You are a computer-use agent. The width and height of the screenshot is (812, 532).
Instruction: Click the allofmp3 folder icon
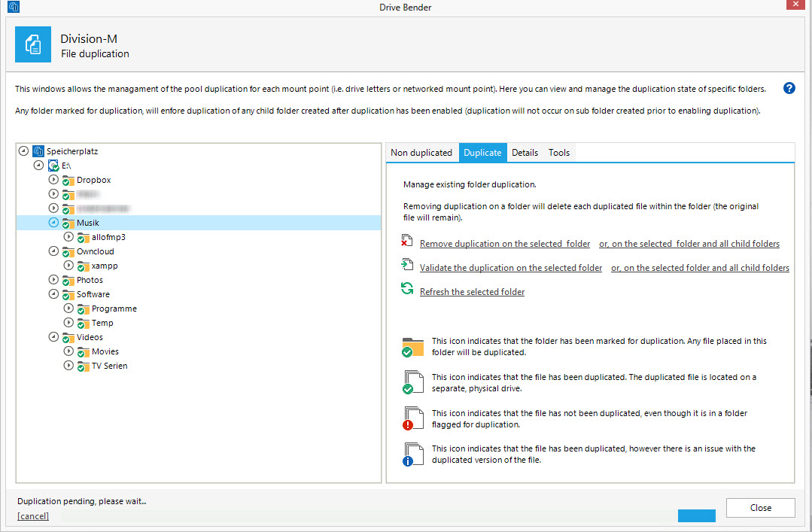[84, 237]
